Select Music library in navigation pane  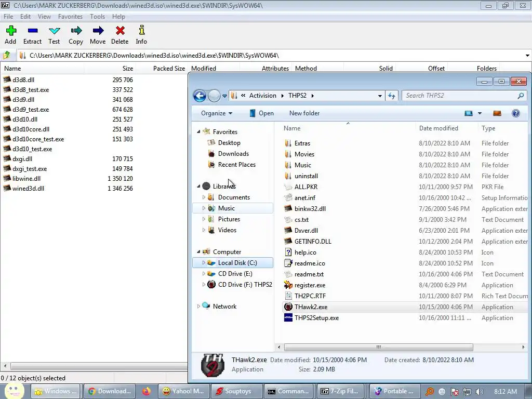coord(233,208)
